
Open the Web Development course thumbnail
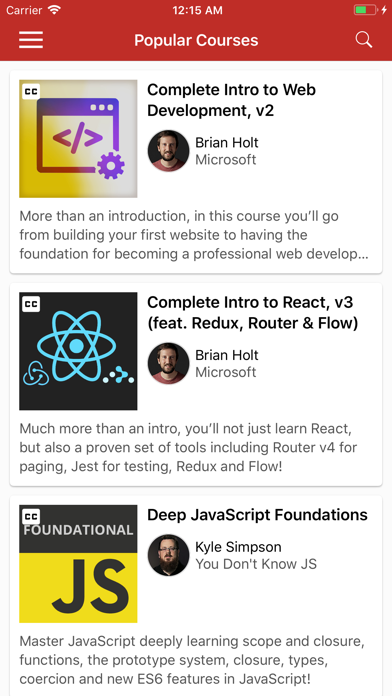point(78,138)
